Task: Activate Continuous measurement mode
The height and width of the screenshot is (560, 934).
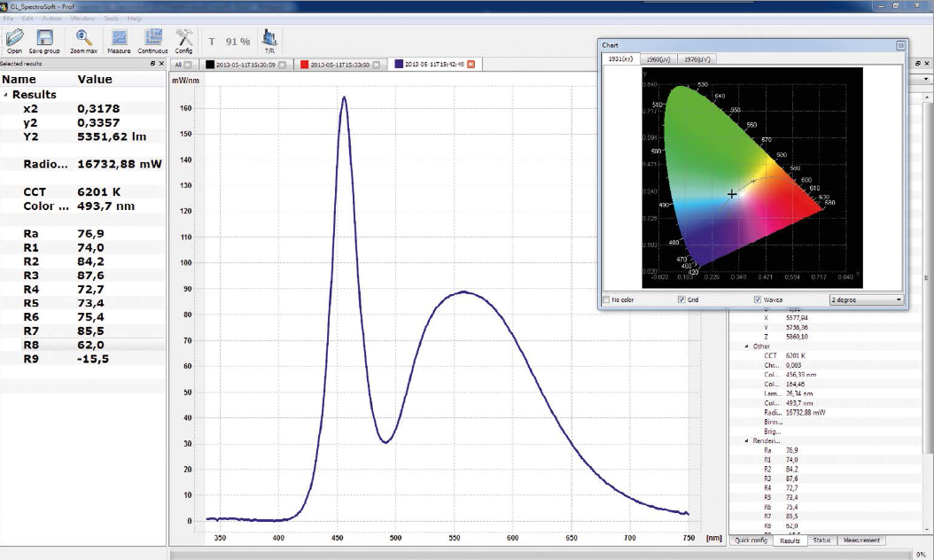Action: coord(152,39)
